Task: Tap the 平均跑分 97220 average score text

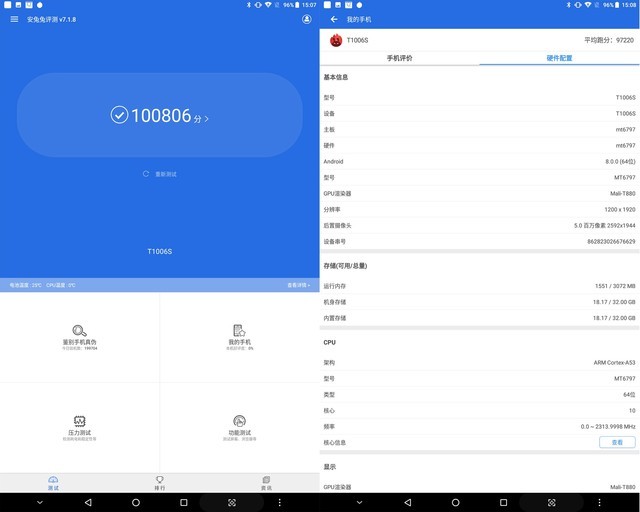Action: coord(609,40)
